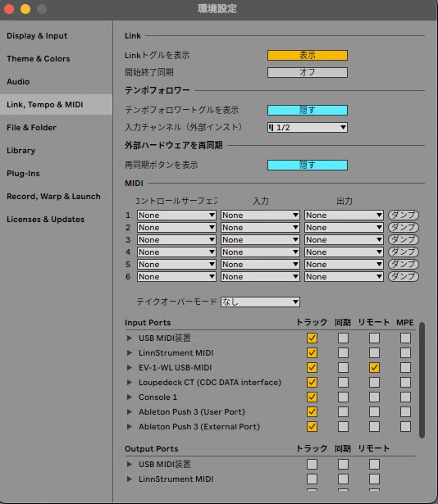Open the テイクオーバーモード なし dropdown

[x=260, y=302]
